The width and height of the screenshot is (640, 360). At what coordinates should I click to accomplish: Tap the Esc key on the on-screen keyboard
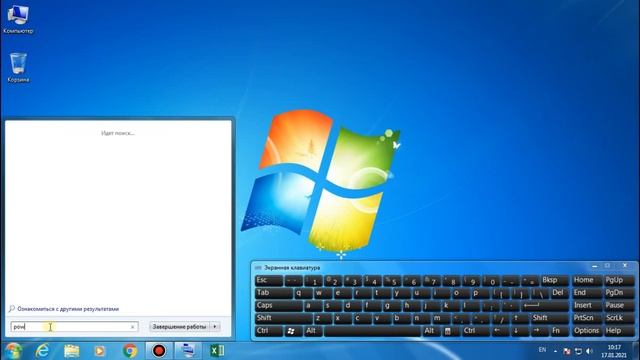pyautogui.click(x=268, y=280)
